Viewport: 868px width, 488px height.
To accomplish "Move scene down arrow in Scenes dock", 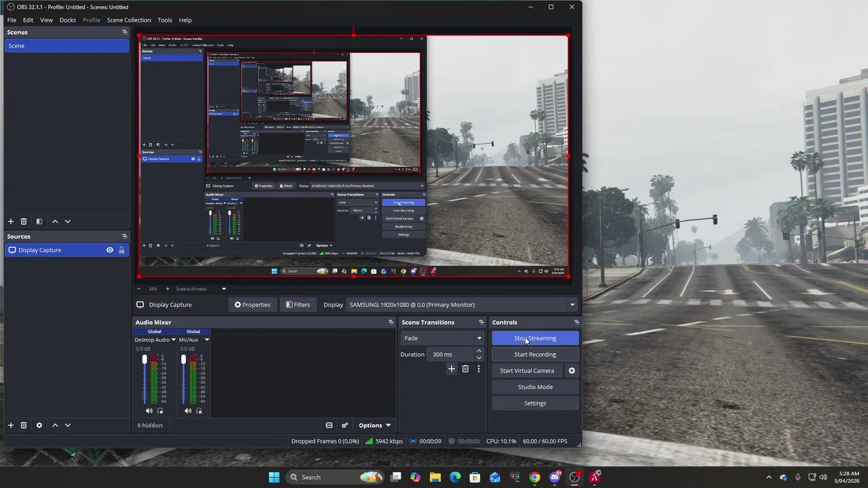I will pyautogui.click(x=67, y=222).
